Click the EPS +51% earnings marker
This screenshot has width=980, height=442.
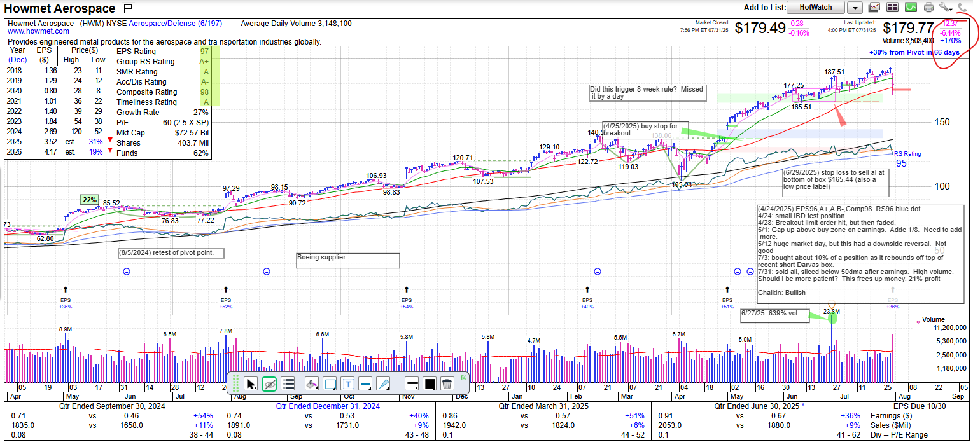(x=727, y=297)
